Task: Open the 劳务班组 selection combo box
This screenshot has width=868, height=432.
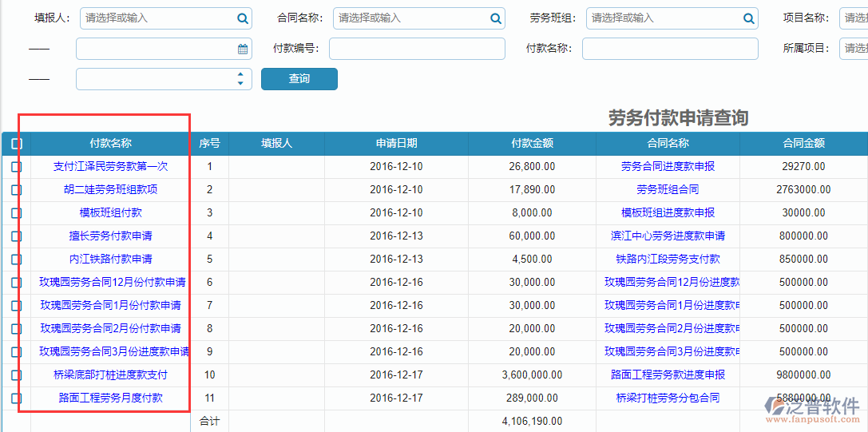Action: [663, 18]
